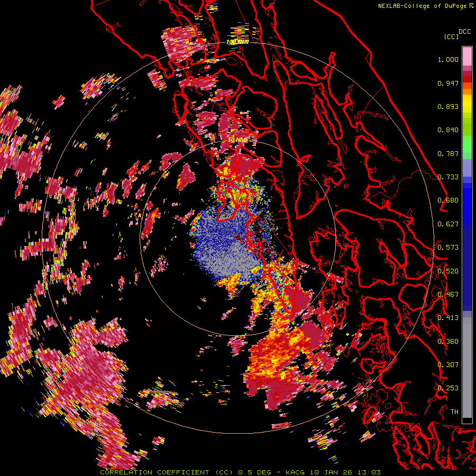Image resolution: width=476 pixels, height=476 pixels.
Task: Select the 0.413 scale value
Action: [448, 318]
